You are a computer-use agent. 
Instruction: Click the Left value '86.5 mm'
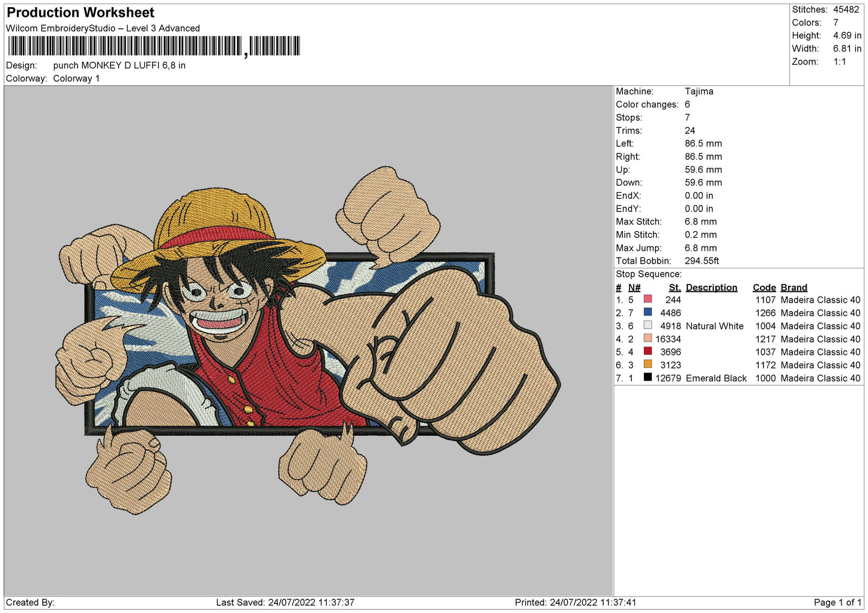pos(703,143)
